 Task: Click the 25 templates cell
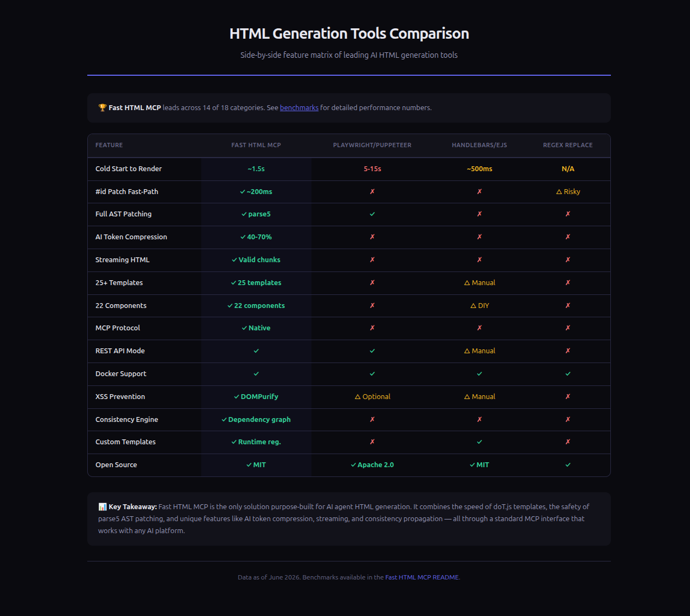pos(256,283)
